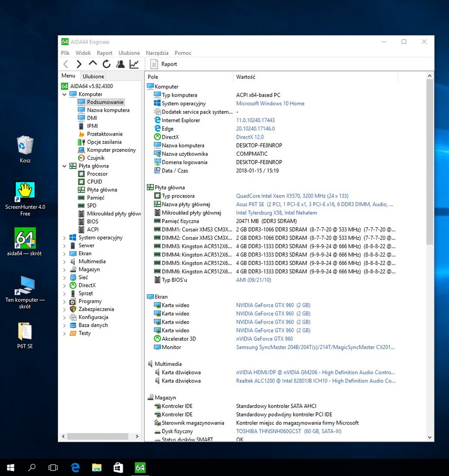Refresh the page with the Refresh icon
449x476 pixels.
click(x=106, y=64)
